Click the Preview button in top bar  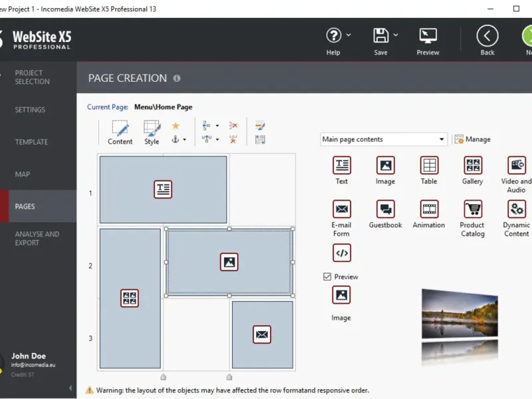coord(428,41)
